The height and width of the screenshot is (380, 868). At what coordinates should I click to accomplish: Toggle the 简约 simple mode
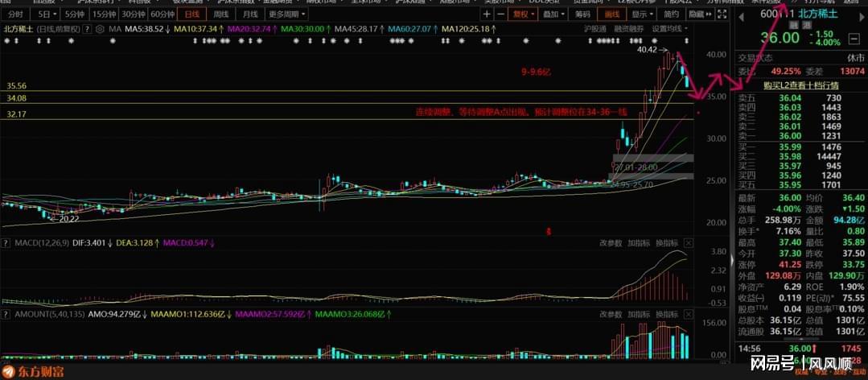[x=669, y=14]
